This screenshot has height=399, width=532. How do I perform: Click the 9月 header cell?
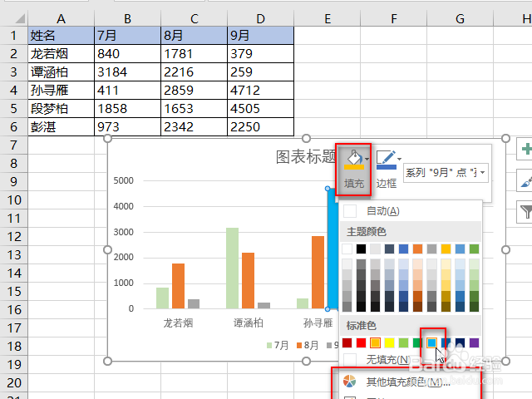(260, 35)
